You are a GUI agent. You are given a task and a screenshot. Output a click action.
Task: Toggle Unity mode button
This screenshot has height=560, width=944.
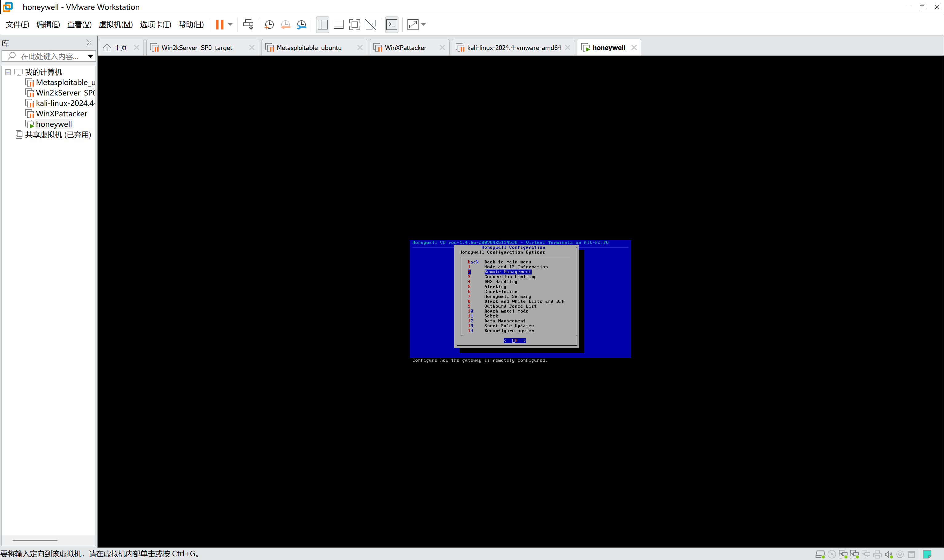tap(370, 25)
